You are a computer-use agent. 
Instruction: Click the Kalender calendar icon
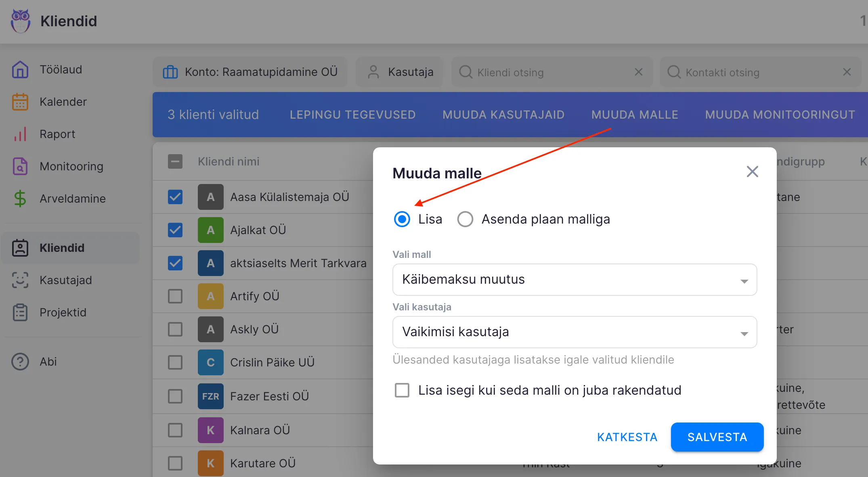[20, 102]
